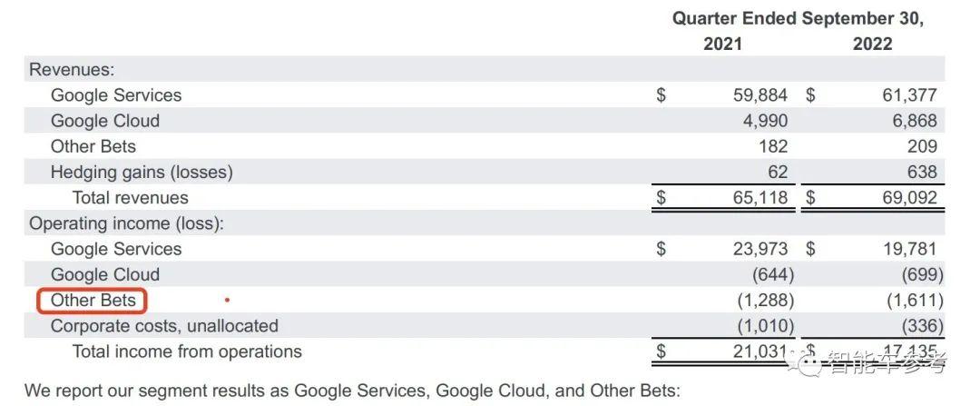The width and height of the screenshot is (980, 406).
Task: Click Corporate costs, unallocated label
Action: coord(164,326)
